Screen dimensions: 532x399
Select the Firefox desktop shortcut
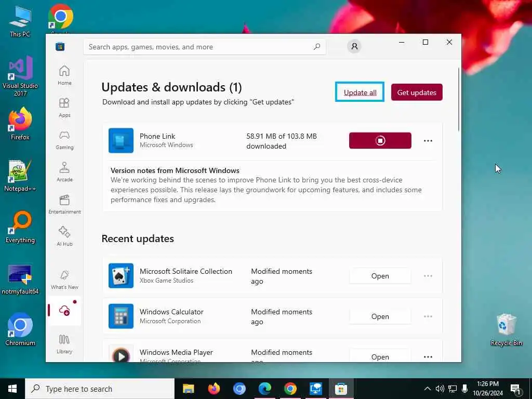[20, 124]
